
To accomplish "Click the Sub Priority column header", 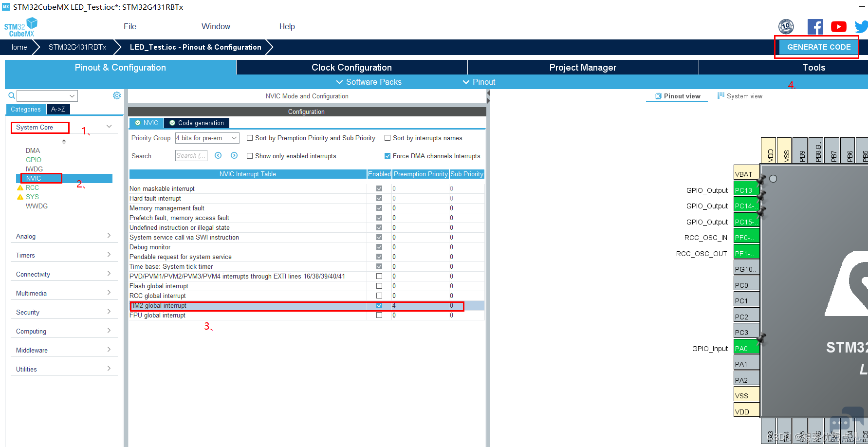I will [x=467, y=174].
